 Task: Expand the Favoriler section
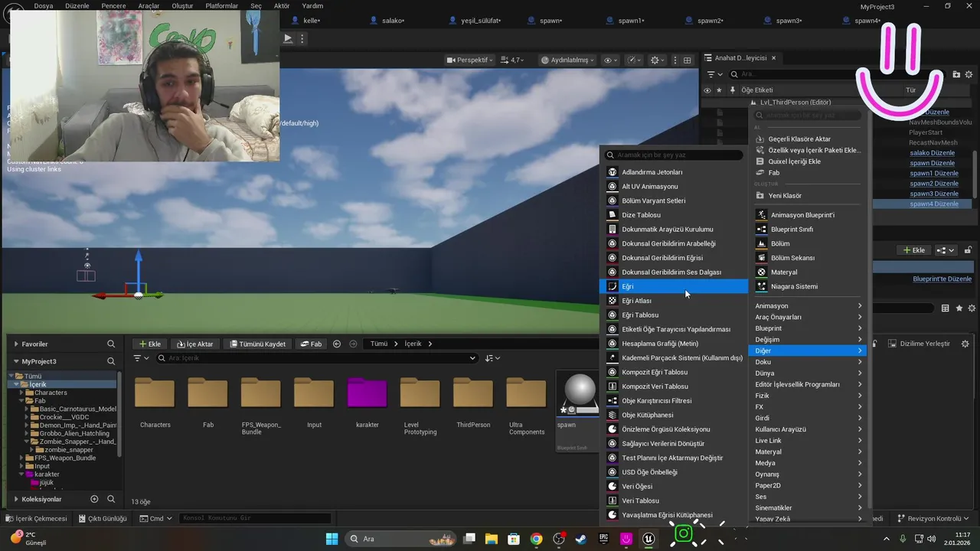16,344
